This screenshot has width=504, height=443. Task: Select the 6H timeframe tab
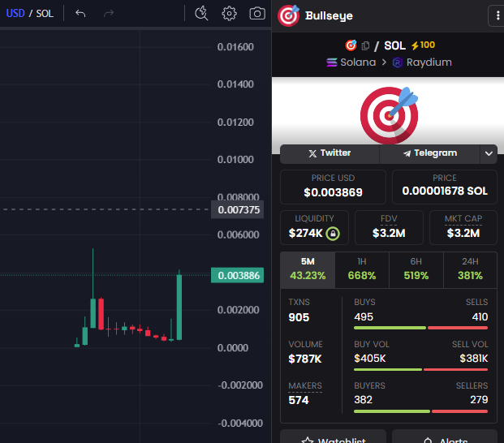pos(416,269)
